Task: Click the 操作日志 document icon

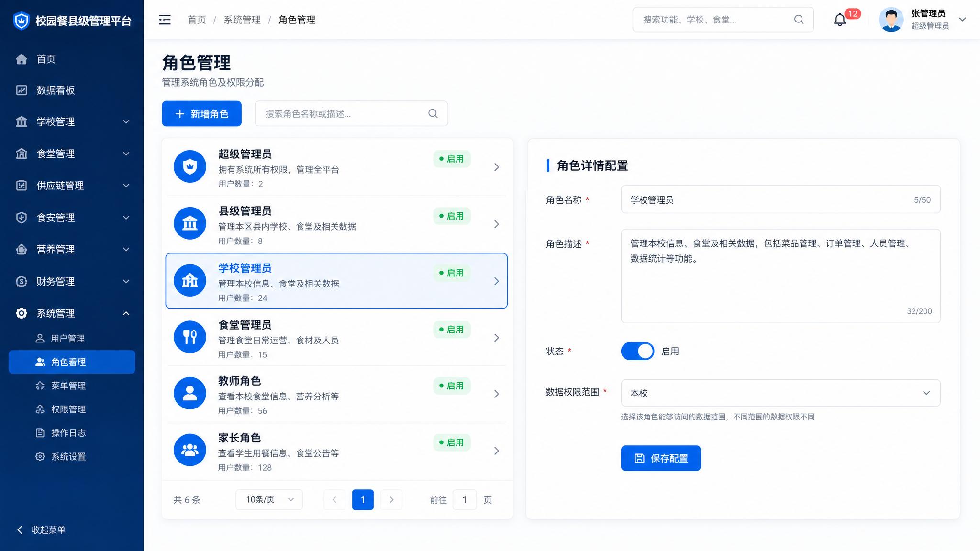Action: point(40,433)
